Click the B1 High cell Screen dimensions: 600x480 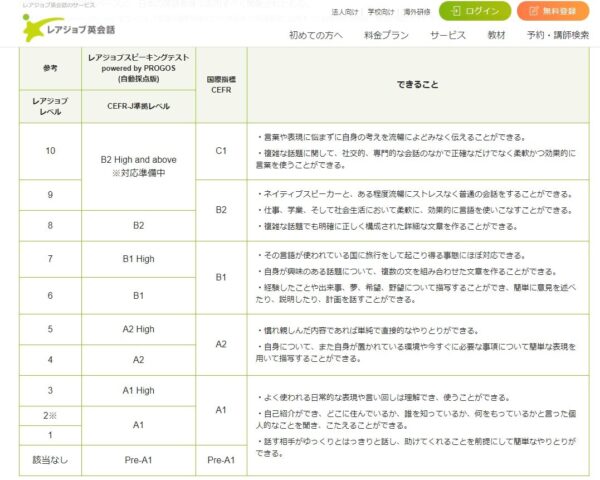coord(139,259)
